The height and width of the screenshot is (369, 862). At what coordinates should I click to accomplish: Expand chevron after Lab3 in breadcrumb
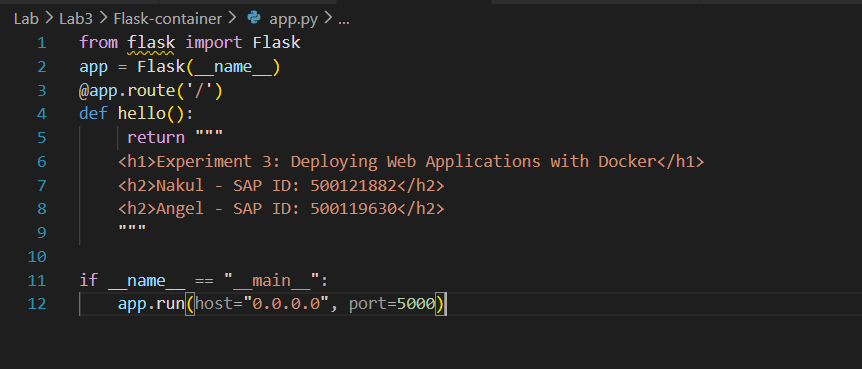click(x=103, y=19)
